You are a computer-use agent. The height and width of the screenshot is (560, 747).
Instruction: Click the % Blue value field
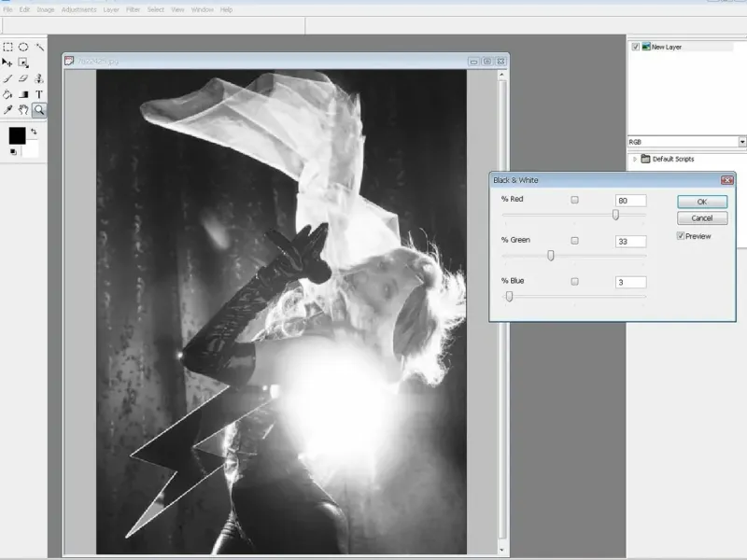coord(630,282)
